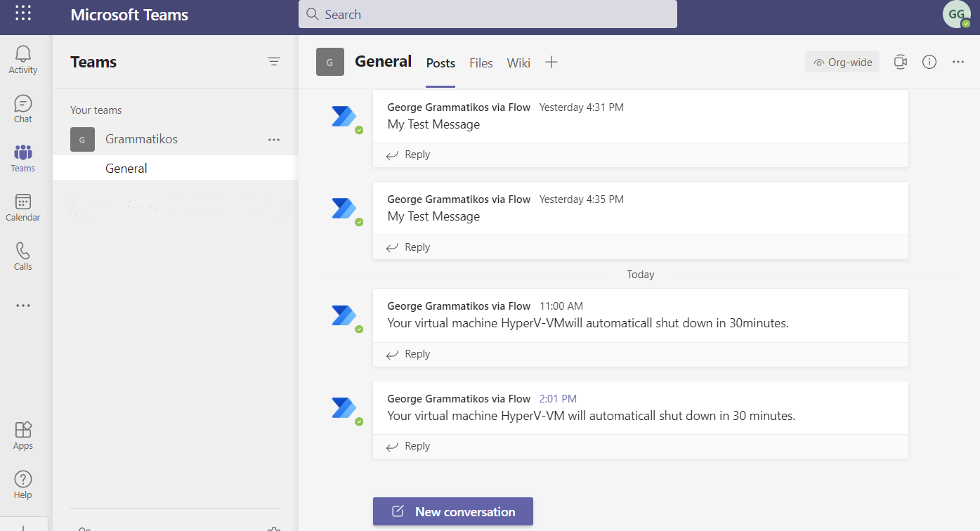Click the Search box

coord(488,14)
